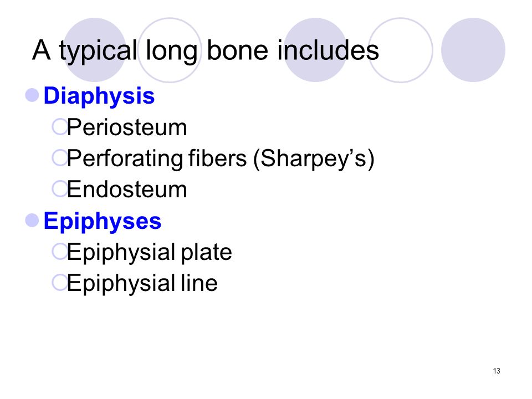Viewport: 532px width, 399px height.
Task: Click the hollow bullet beside Periosteum
Action: [60, 127]
